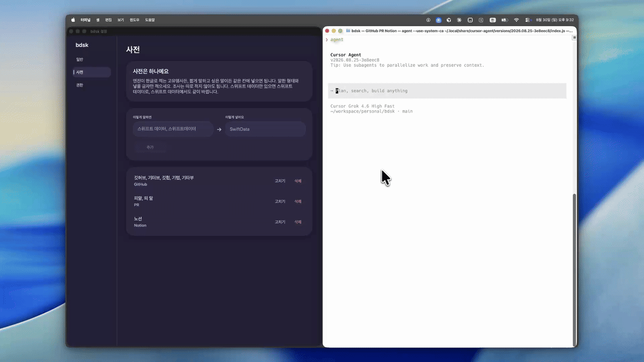This screenshot has width=644, height=362.
Task: Click 삭제 for the GitHub entry
Action: pos(298,181)
